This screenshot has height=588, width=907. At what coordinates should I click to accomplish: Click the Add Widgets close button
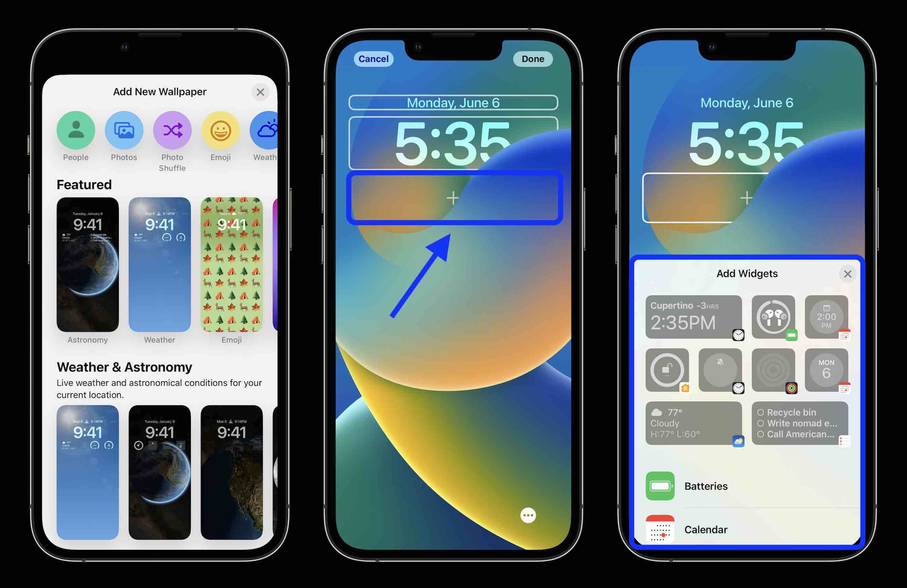[x=847, y=274]
